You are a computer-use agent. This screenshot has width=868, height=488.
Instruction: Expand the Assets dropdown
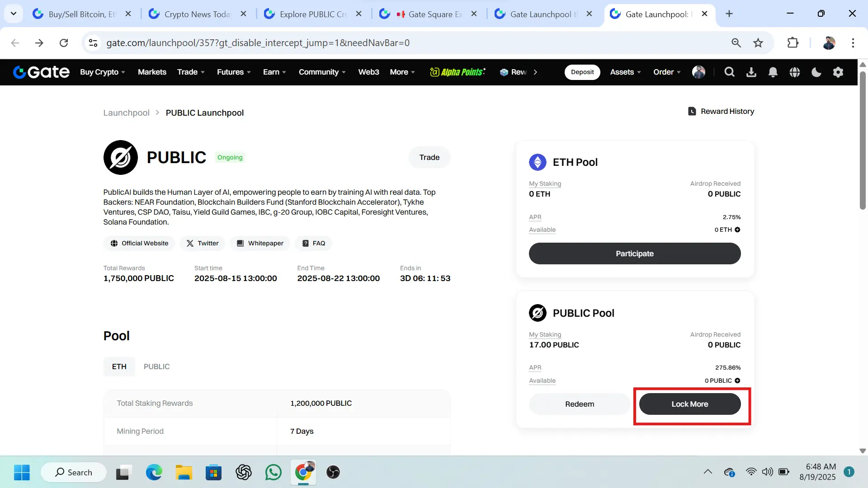pos(626,72)
